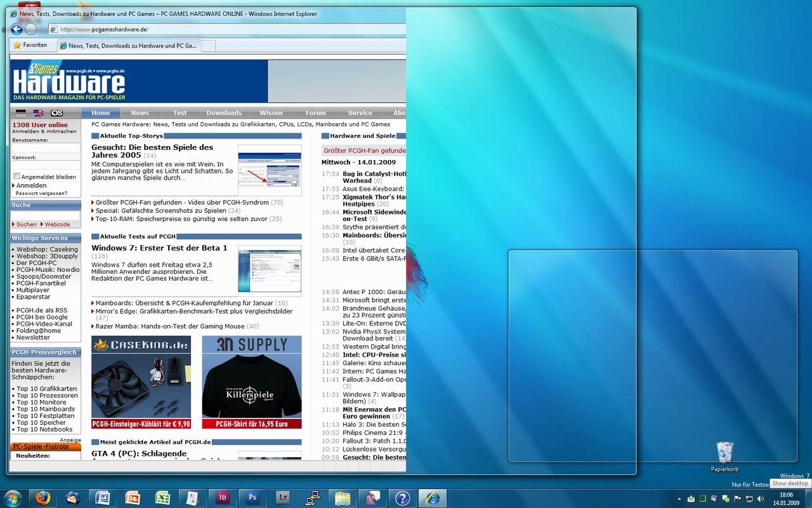The height and width of the screenshot is (508, 812).
Task: Click the network connection taskbar icon beside Lightroom
Action: tap(313, 498)
